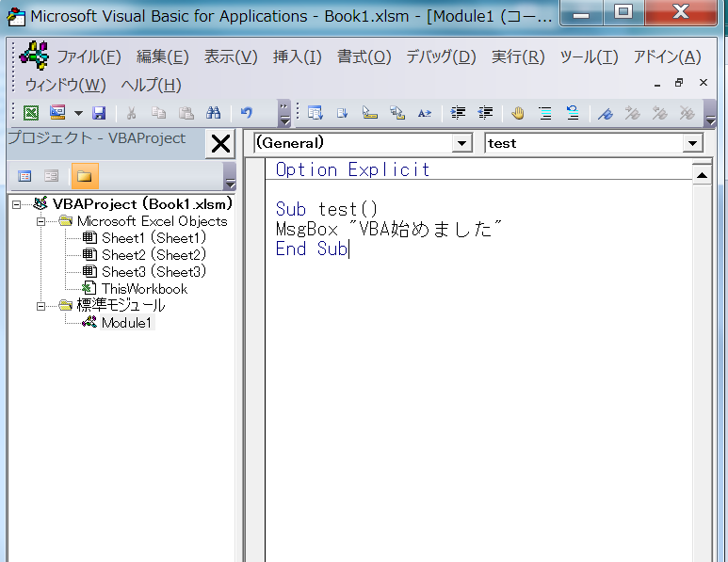Select Sheet2 (Sheet2) in the project tree
The image size is (728, 562).
pos(154,255)
